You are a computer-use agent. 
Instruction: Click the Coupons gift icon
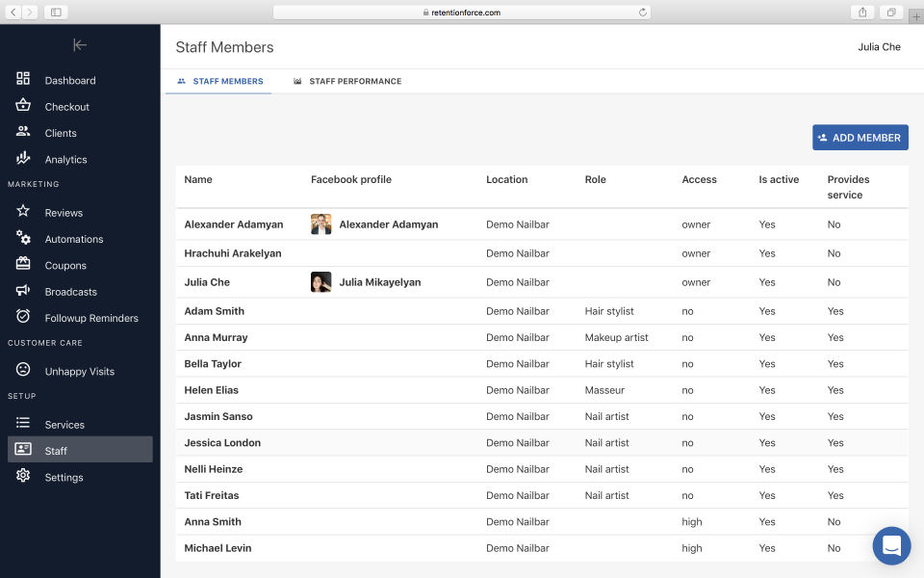tap(23, 265)
